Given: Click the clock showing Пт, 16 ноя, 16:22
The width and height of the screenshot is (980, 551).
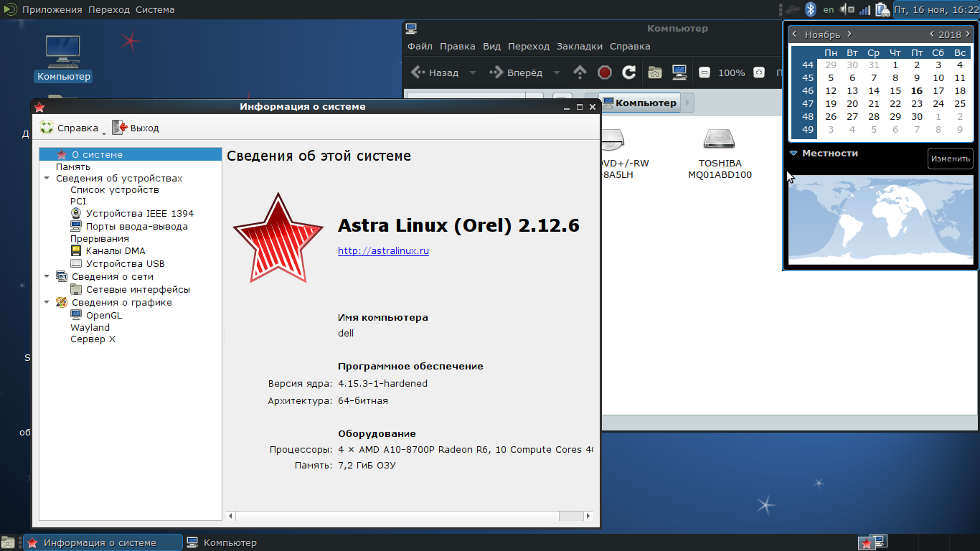Looking at the screenshot, I should (936, 9).
